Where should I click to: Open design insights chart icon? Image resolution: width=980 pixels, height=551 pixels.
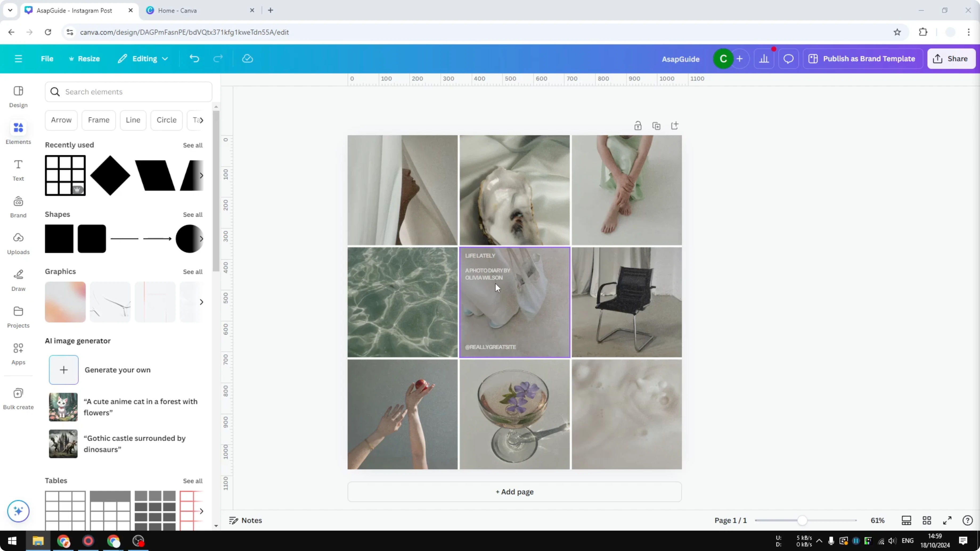click(765, 59)
